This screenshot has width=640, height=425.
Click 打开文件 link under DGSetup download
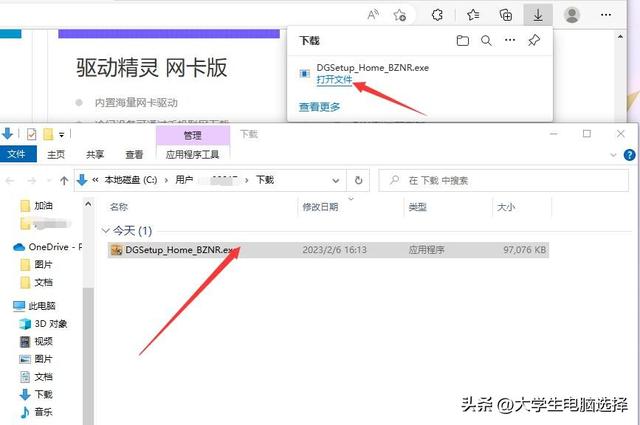click(x=334, y=79)
